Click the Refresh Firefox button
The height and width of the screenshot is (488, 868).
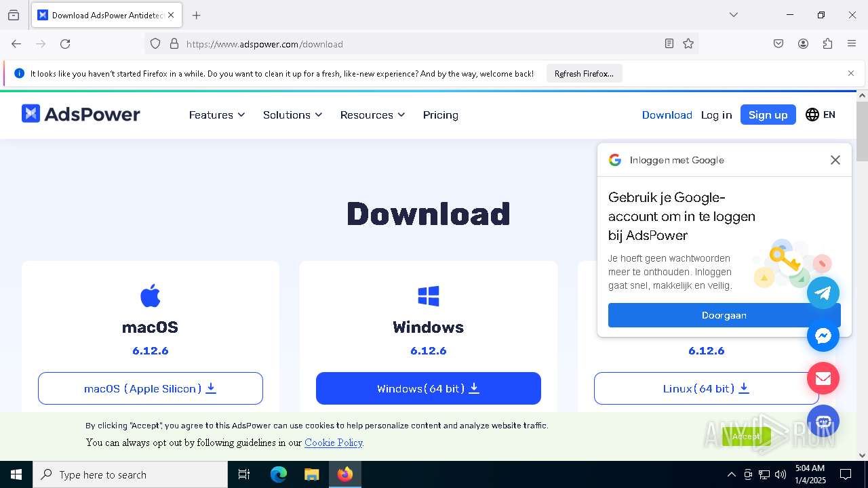point(584,73)
